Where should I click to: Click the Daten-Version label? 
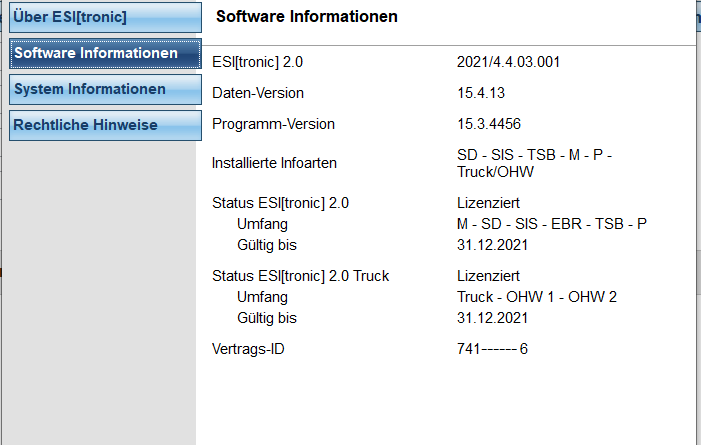[258, 93]
